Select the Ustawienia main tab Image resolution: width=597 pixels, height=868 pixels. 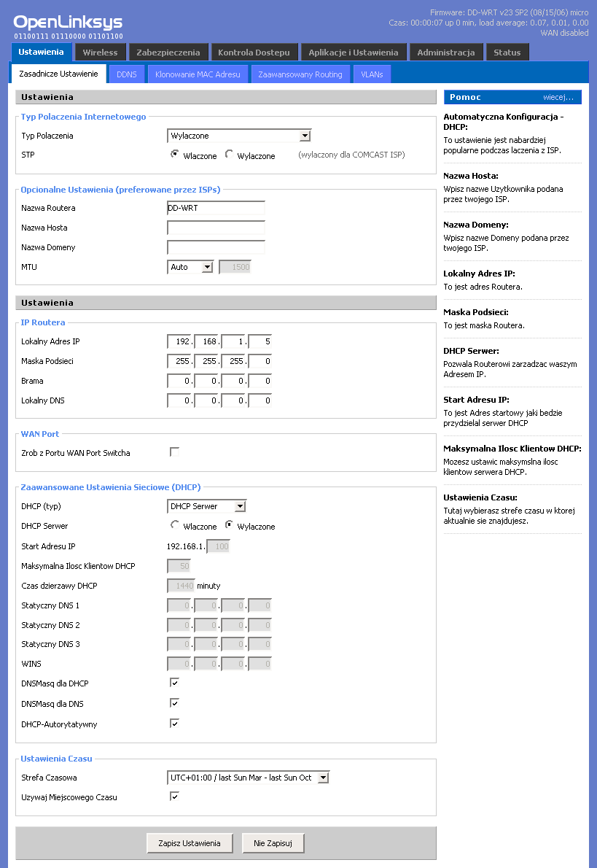[x=41, y=52]
